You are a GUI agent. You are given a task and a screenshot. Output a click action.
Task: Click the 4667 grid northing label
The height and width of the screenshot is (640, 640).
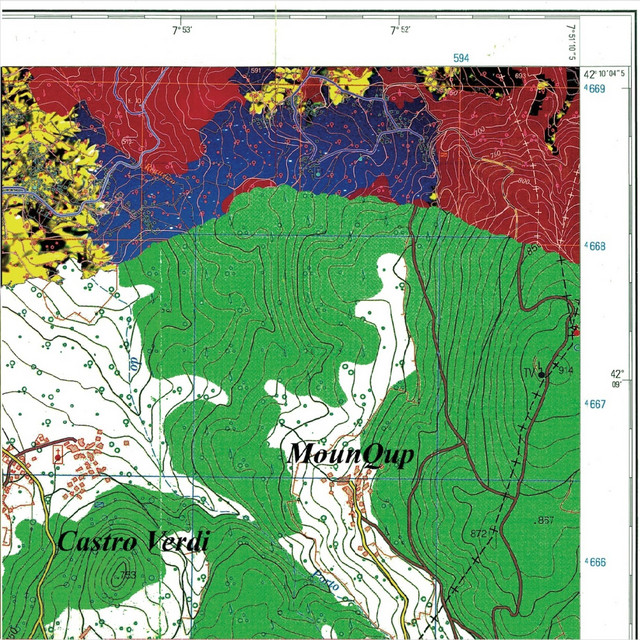595,404
